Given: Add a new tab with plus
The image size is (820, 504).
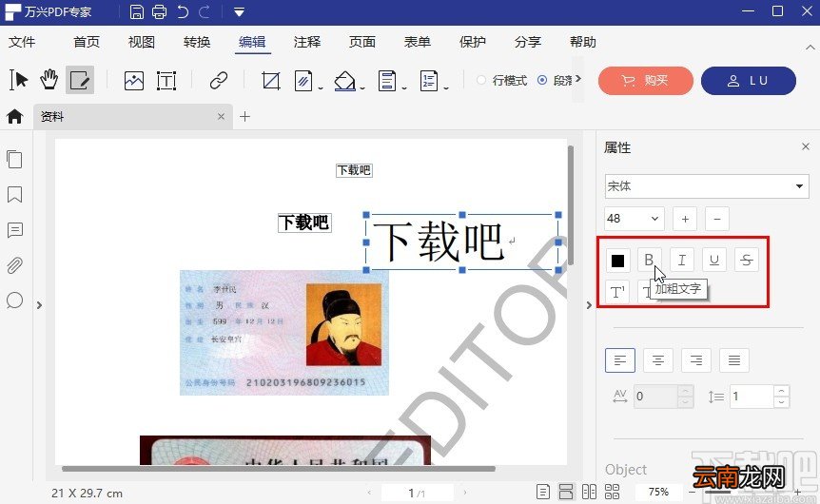Looking at the screenshot, I should coord(244,117).
